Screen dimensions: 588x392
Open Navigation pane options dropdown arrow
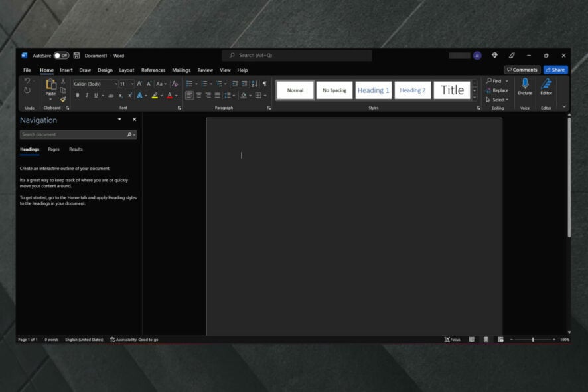click(x=119, y=120)
